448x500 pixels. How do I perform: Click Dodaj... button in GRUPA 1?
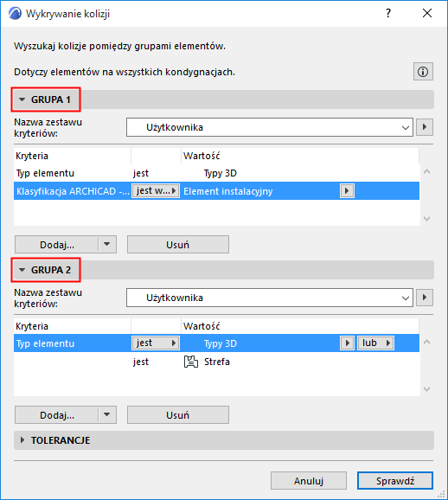(x=56, y=245)
